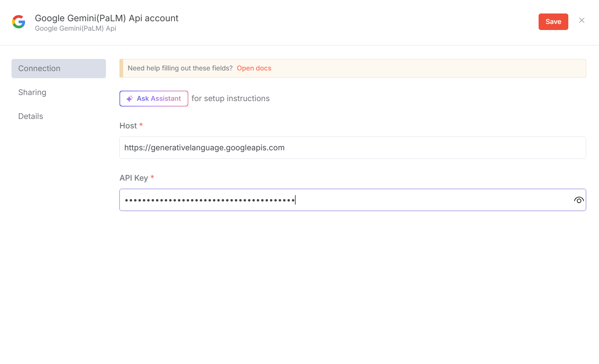Click the credential name title to rename
599x364 pixels.
click(x=107, y=18)
